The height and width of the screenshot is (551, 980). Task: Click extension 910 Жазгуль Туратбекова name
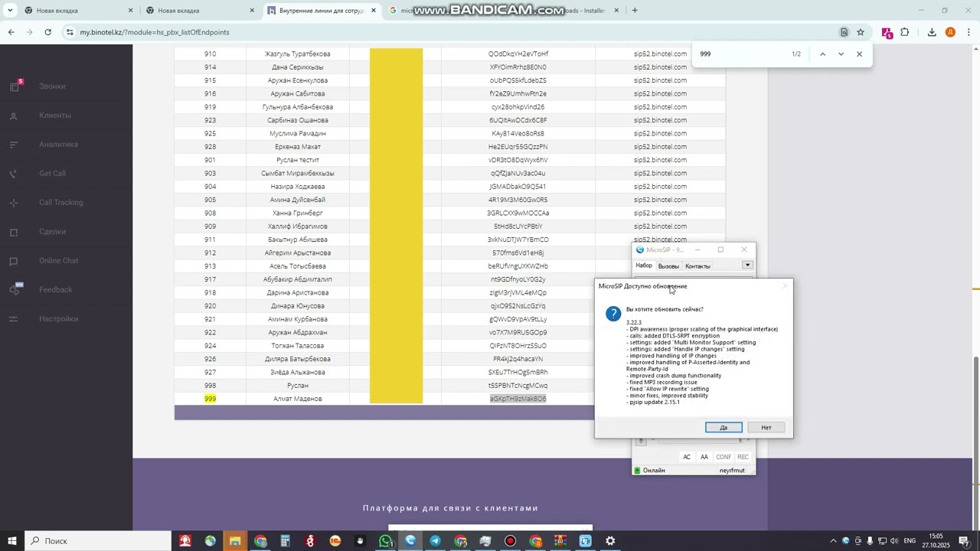click(x=298, y=54)
